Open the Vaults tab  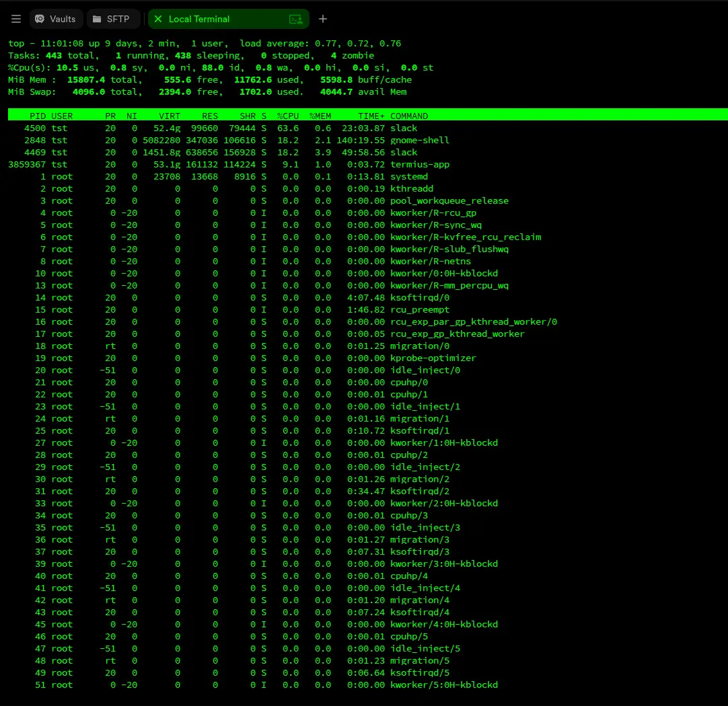point(56,19)
